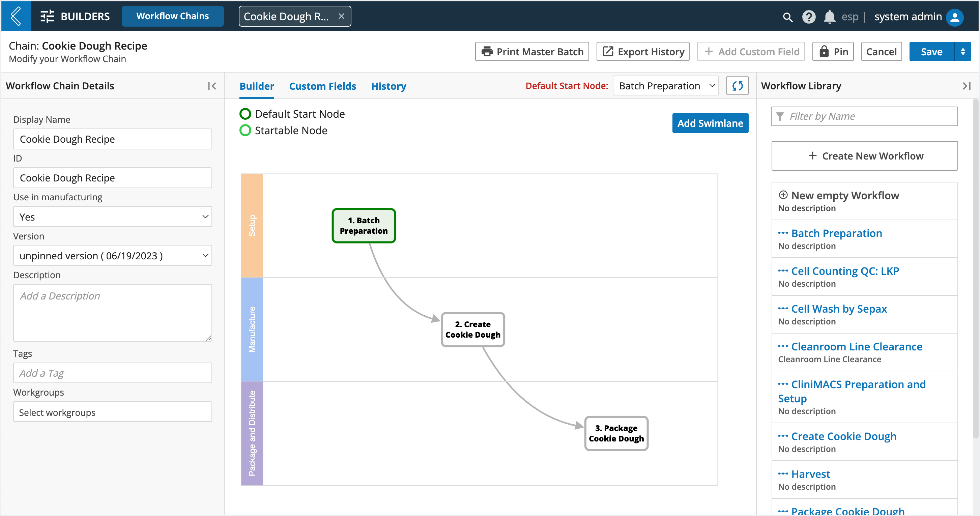Select the 2. Create Cookie Dough node

click(473, 329)
